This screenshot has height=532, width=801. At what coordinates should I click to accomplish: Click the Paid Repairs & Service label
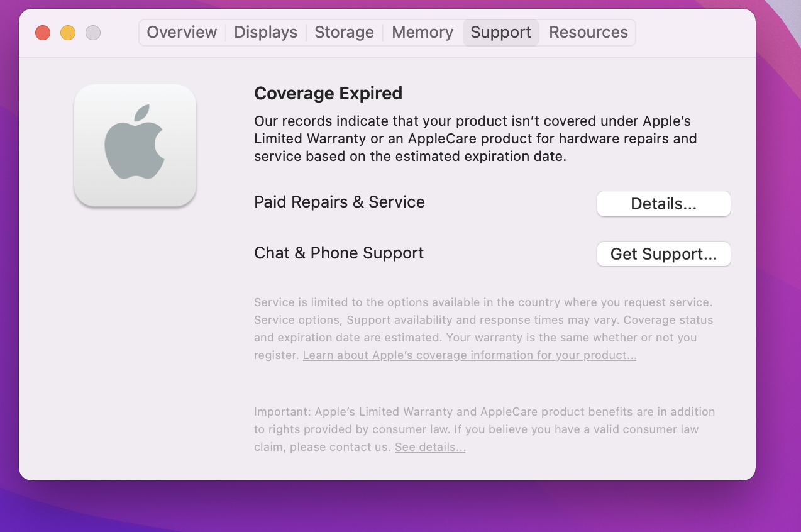pos(339,202)
